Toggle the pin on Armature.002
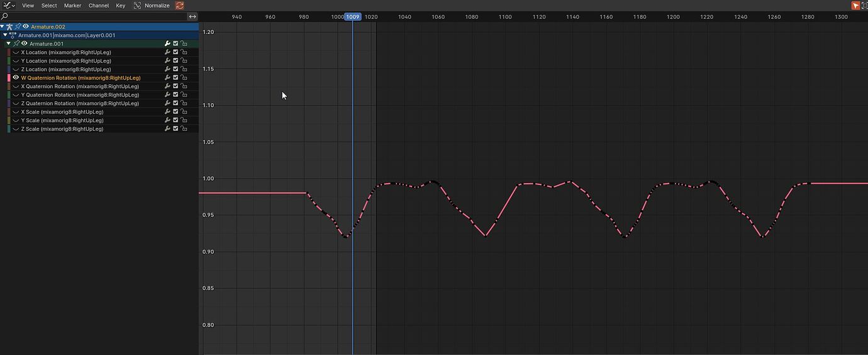 pyautogui.click(x=18, y=26)
